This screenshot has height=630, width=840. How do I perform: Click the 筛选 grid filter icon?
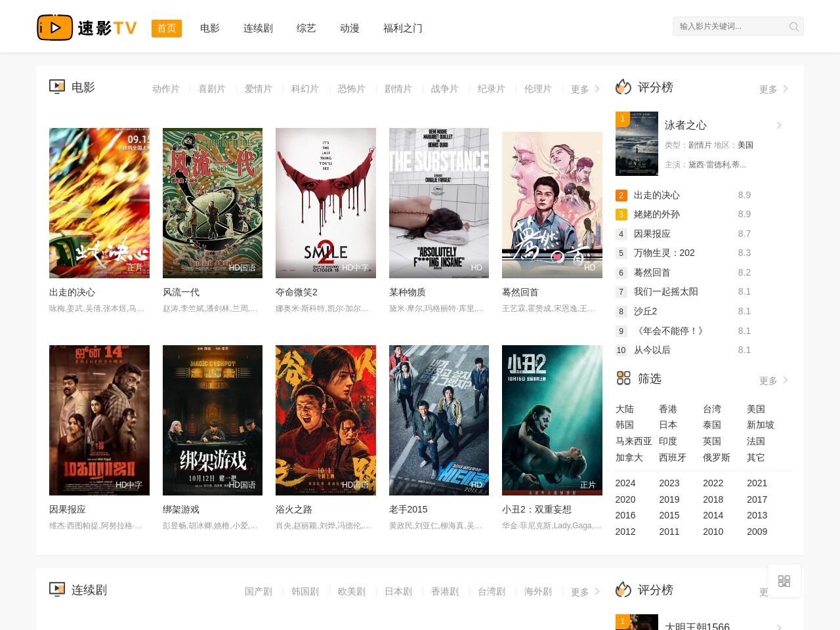pyautogui.click(x=623, y=378)
